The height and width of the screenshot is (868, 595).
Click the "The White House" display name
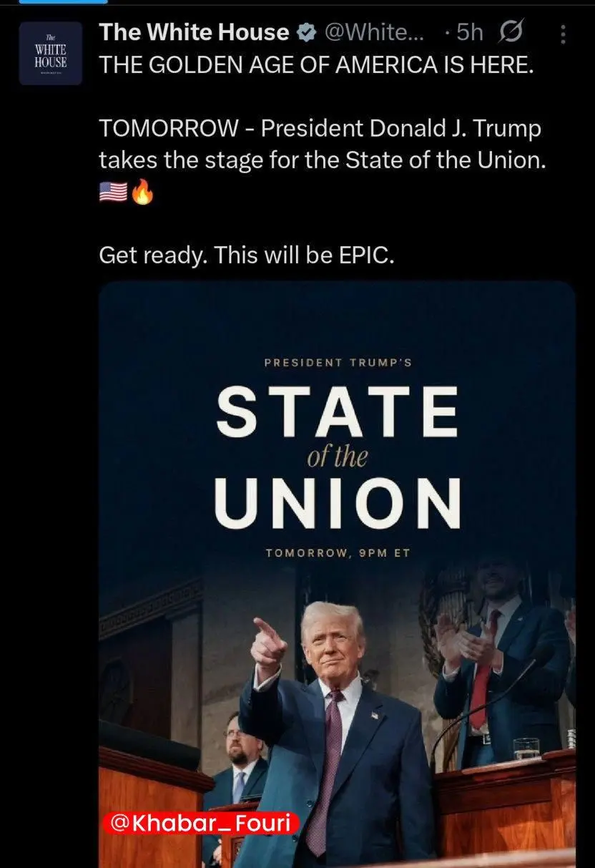[x=195, y=32]
